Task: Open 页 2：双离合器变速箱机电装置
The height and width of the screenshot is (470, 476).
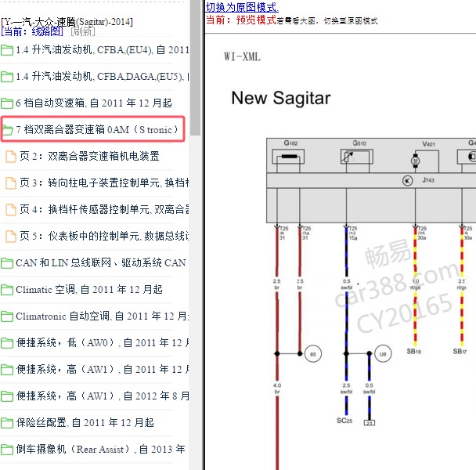Action: click(x=89, y=157)
